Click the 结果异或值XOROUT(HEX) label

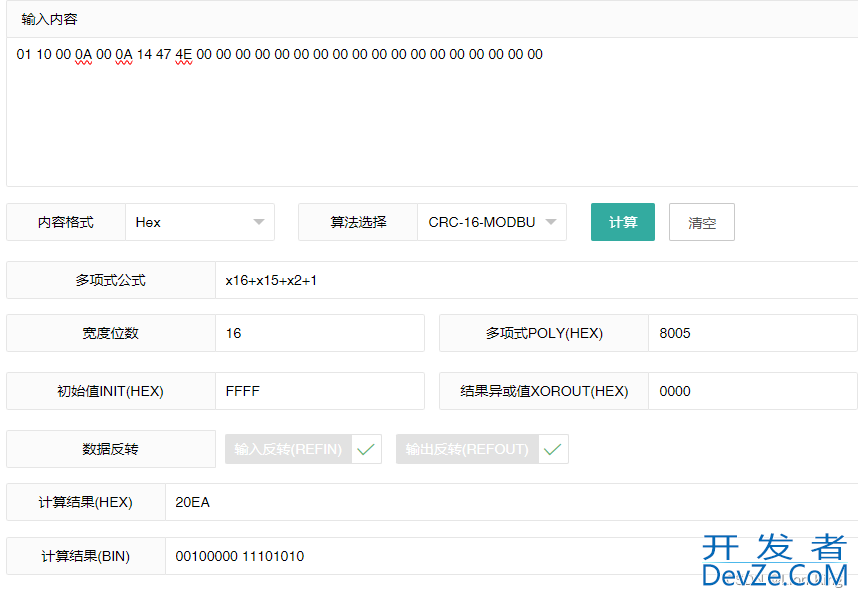click(x=544, y=391)
